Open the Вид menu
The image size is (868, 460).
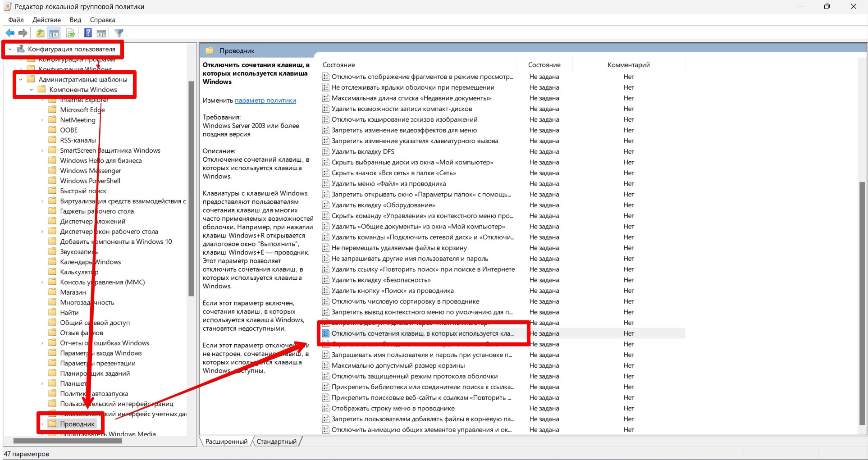click(x=75, y=20)
